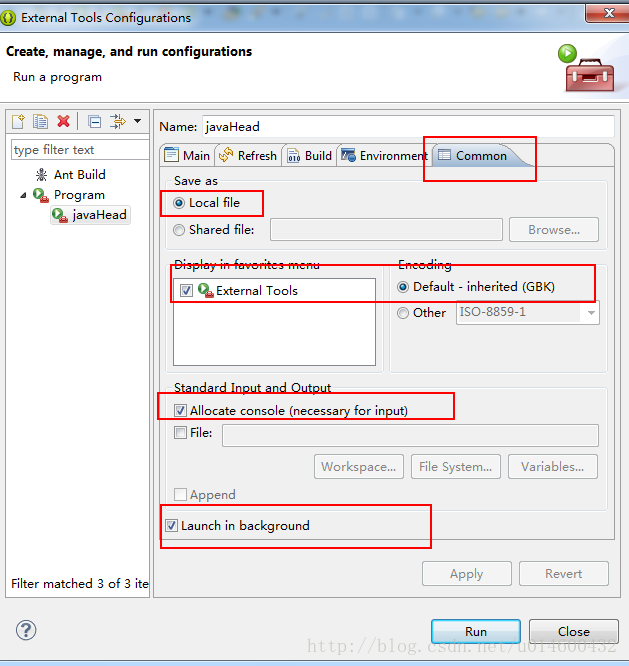
Task: Click the New launch configuration icon
Action: (x=18, y=121)
